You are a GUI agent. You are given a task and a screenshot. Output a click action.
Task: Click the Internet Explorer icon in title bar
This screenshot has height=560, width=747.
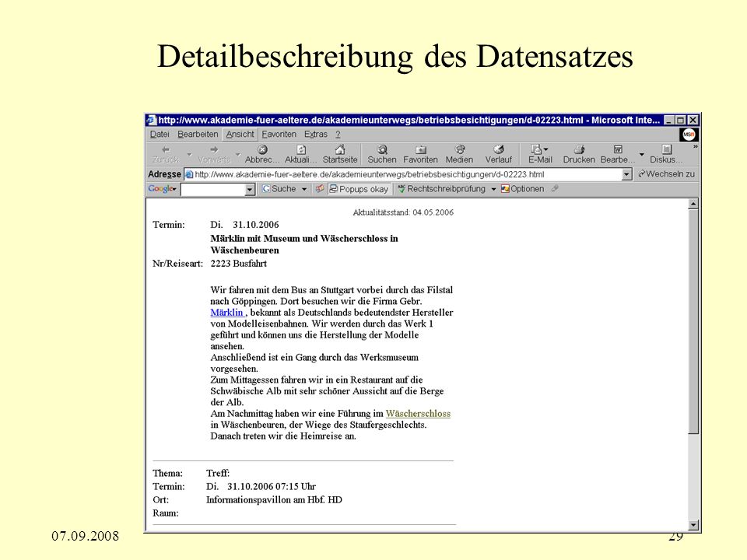click(x=151, y=120)
